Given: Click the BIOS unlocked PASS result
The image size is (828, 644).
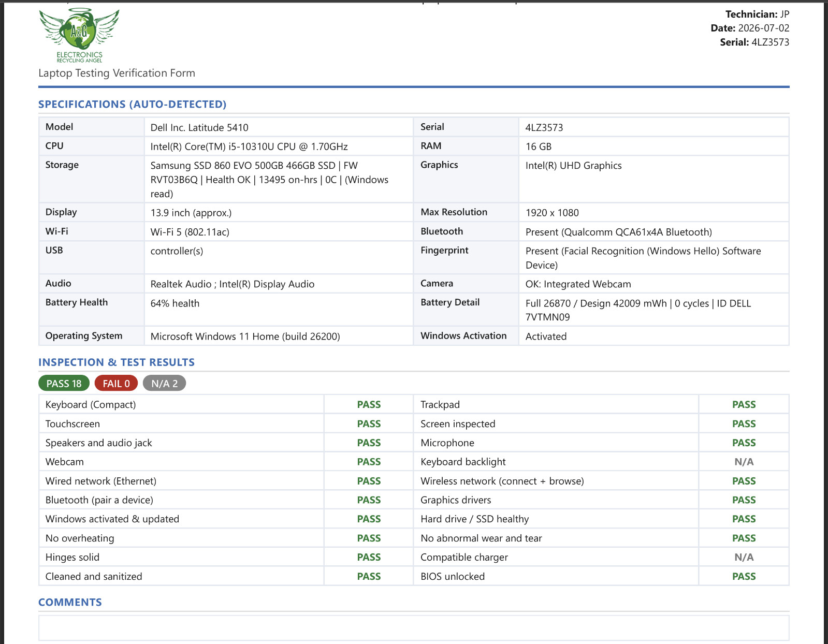Looking at the screenshot, I should [x=744, y=577].
